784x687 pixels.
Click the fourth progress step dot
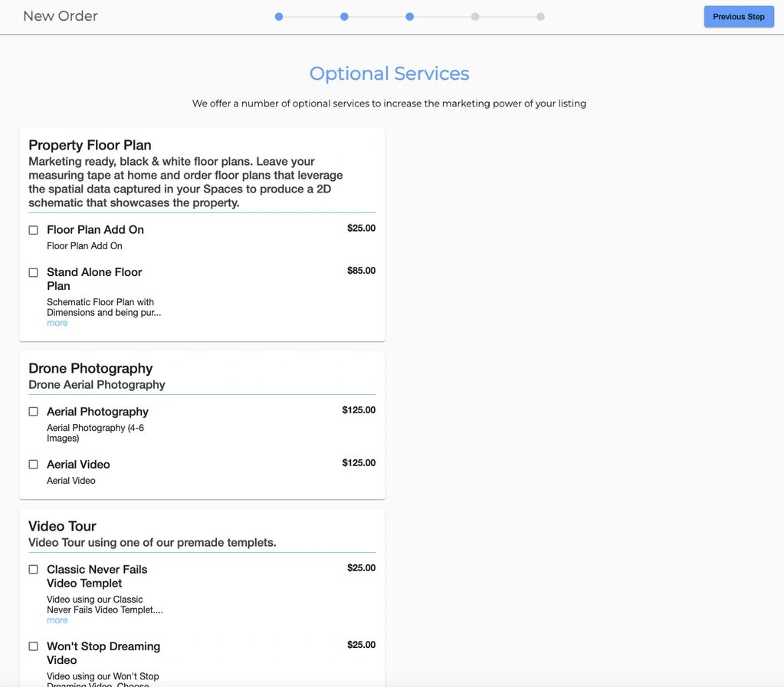[x=475, y=17]
